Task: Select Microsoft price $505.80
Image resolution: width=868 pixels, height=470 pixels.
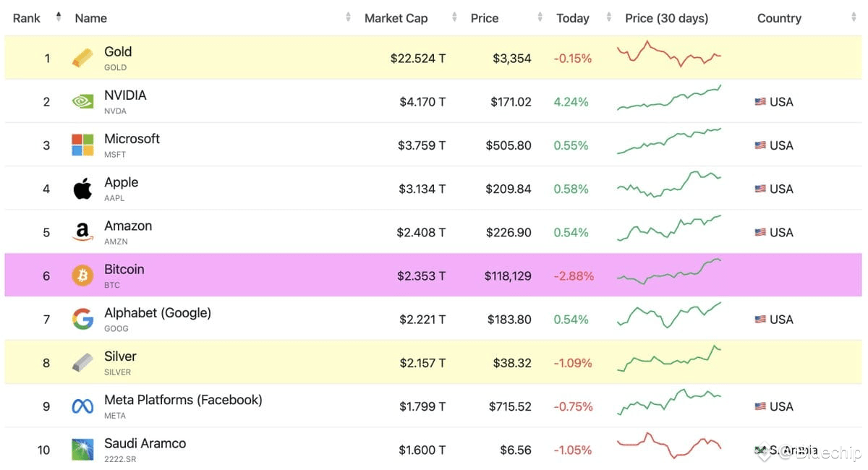Action: [x=509, y=145]
